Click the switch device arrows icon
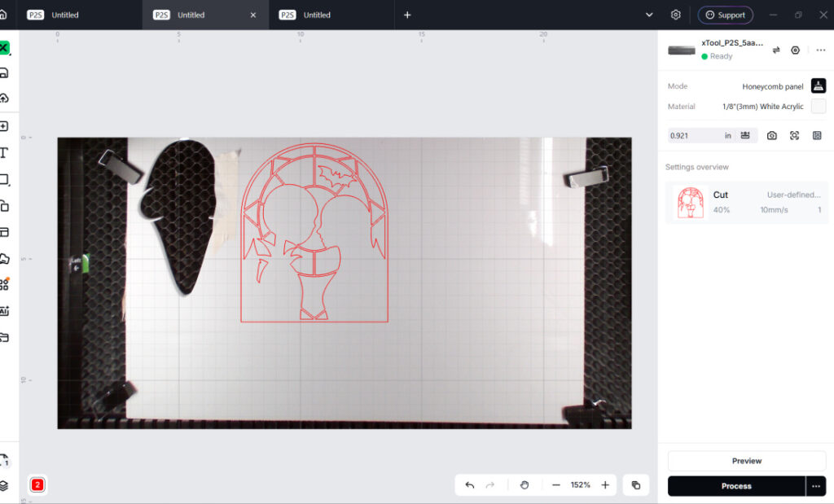834x504 pixels. tap(776, 50)
